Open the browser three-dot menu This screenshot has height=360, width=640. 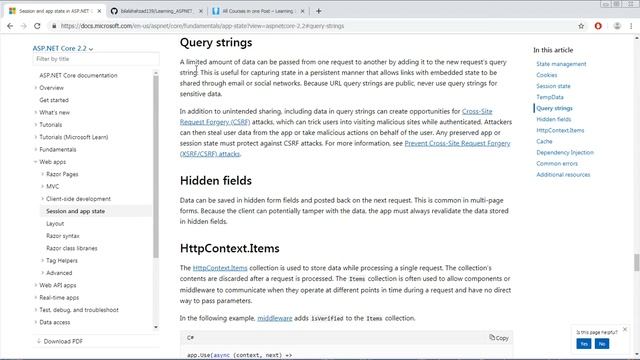click(x=631, y=26)
